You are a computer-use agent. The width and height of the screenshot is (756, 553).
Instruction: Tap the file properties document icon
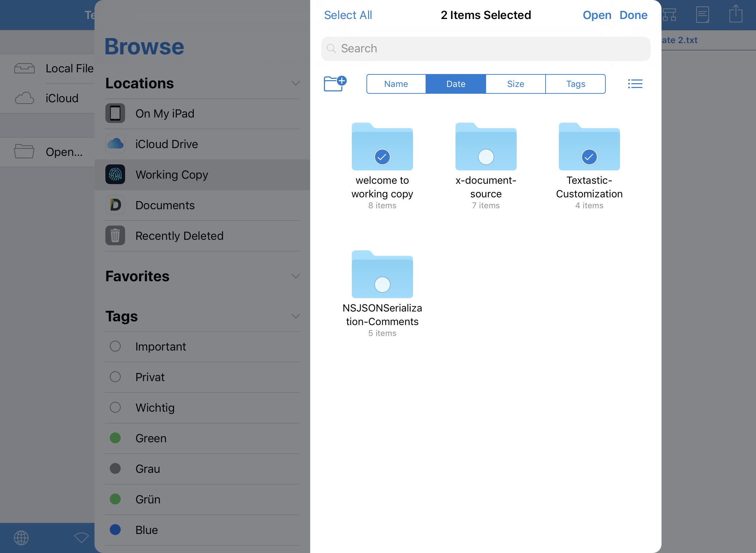(702, 15)
